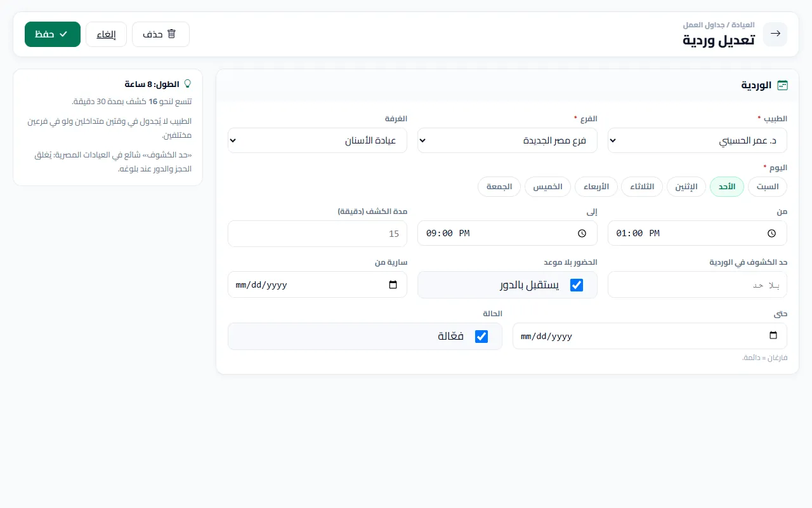The height and width of the screenshot is (508, 812).
Task: Click the trash icon on حذف button
Action: [x=171, y=34]
